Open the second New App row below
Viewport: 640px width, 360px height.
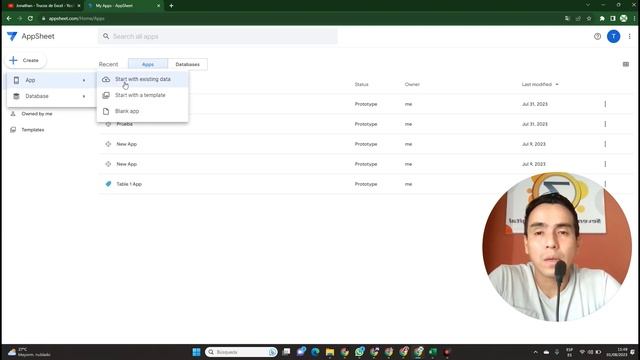point(365,164)
